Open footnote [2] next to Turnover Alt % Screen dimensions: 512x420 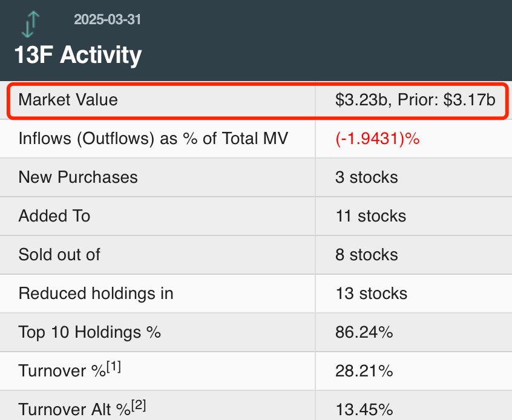click(139, 405)
